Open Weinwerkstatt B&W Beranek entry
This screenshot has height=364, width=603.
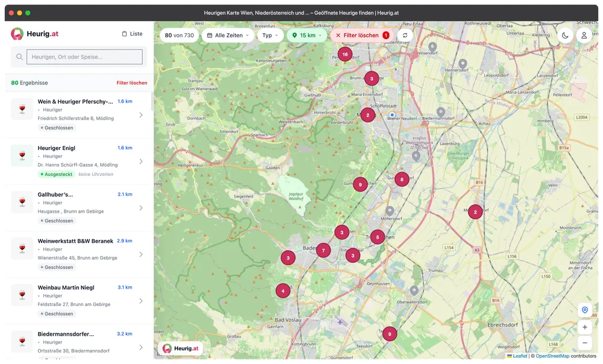pos(79,254)
